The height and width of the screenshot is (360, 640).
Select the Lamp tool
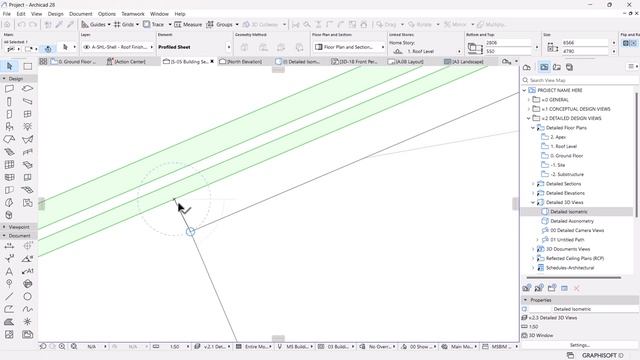pos(27,127)
